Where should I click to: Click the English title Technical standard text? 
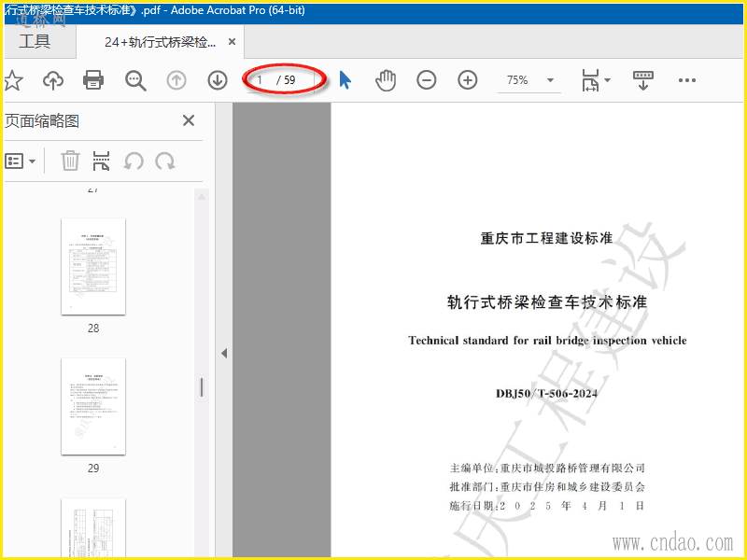[547, 341]
